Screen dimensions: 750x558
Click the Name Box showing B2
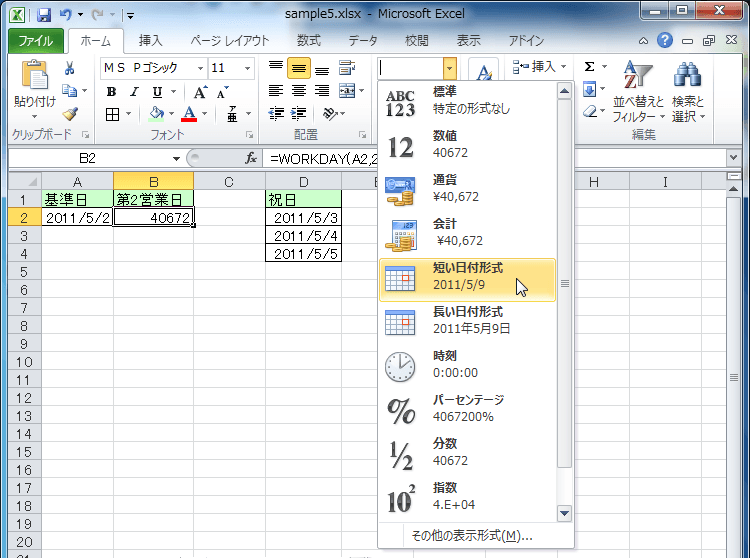(x=88, y=158)
